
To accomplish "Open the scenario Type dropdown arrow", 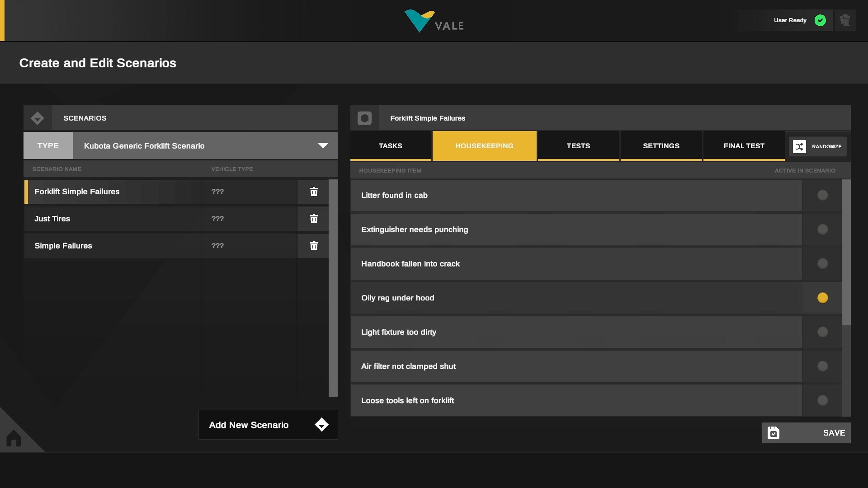I will pyautogui.click(x=323, y=145).
